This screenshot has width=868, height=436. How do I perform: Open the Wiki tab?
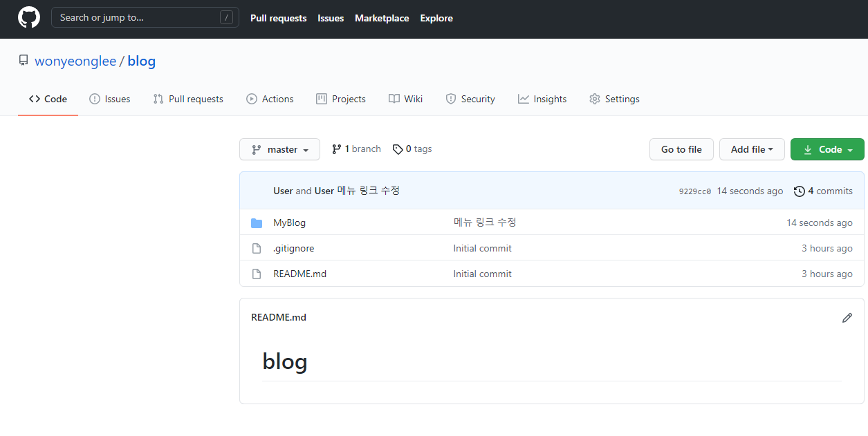[x=405, y=99]
